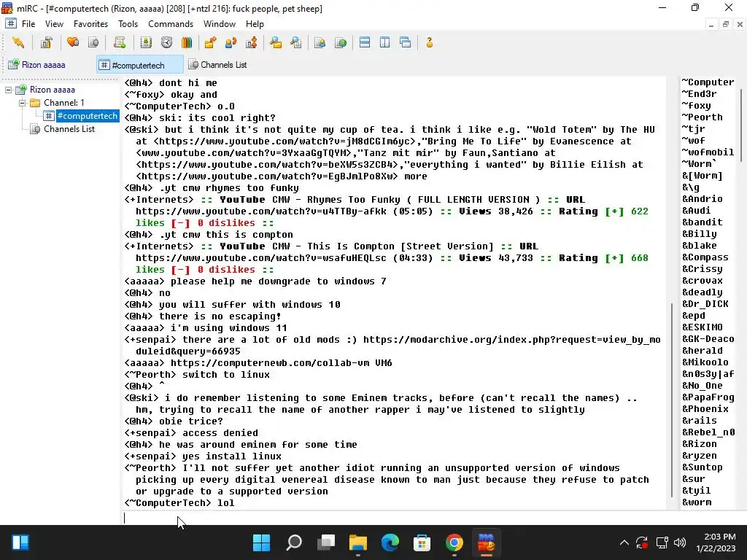Cascade windows toolbar icon

tap(406, 43)
